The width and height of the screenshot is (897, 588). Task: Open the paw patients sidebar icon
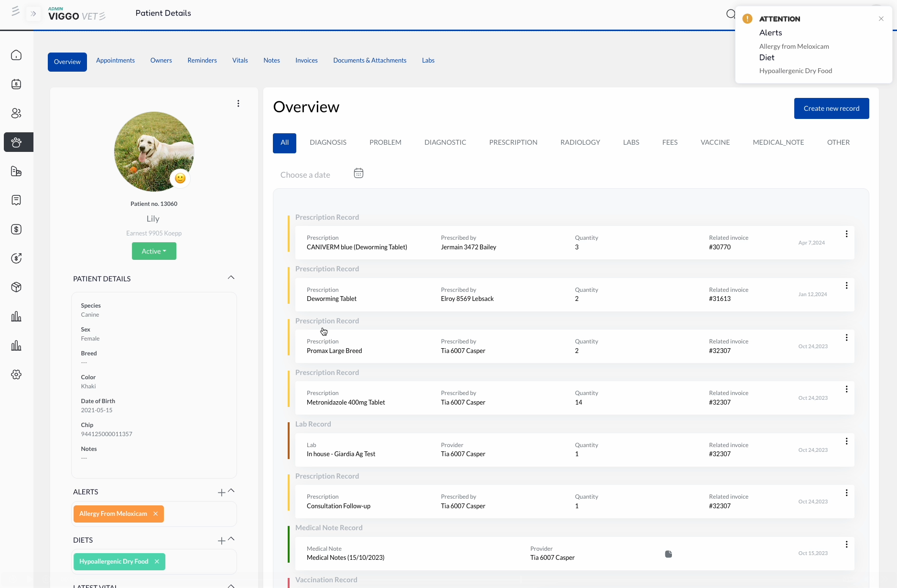pyautogui.click(x=16, y=142)
